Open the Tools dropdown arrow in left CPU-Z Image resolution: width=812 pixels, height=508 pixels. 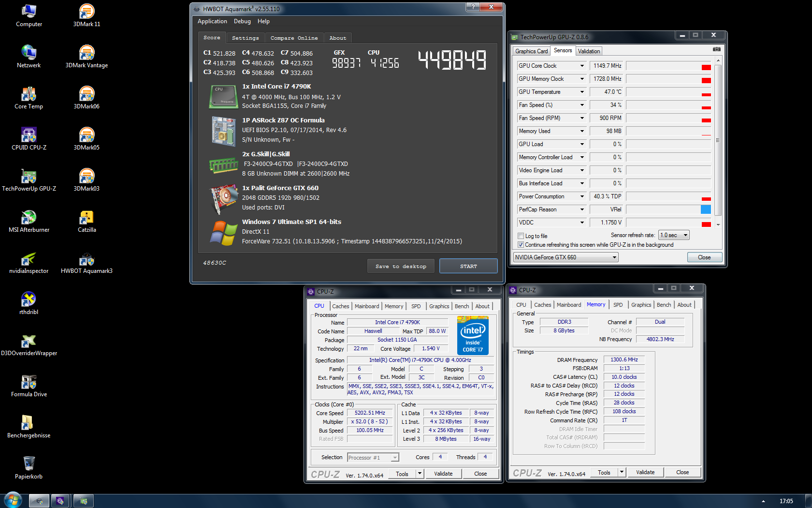coord(420,474)
